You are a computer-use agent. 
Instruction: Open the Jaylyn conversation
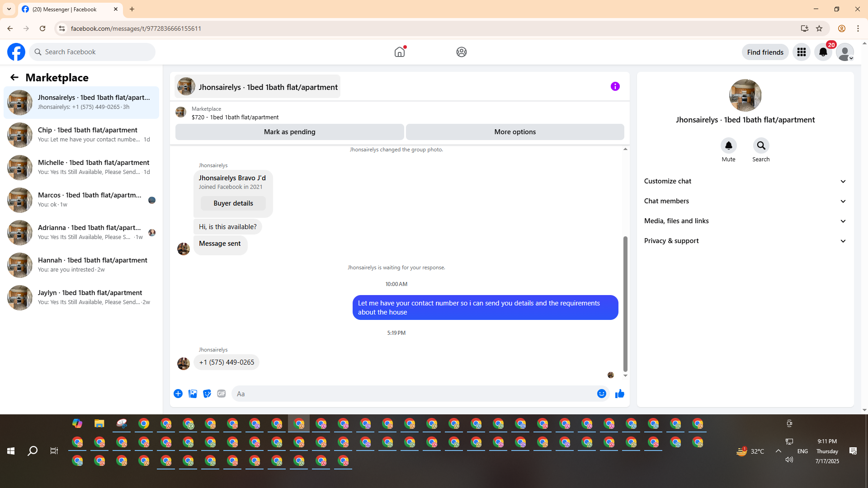(81, 298)
